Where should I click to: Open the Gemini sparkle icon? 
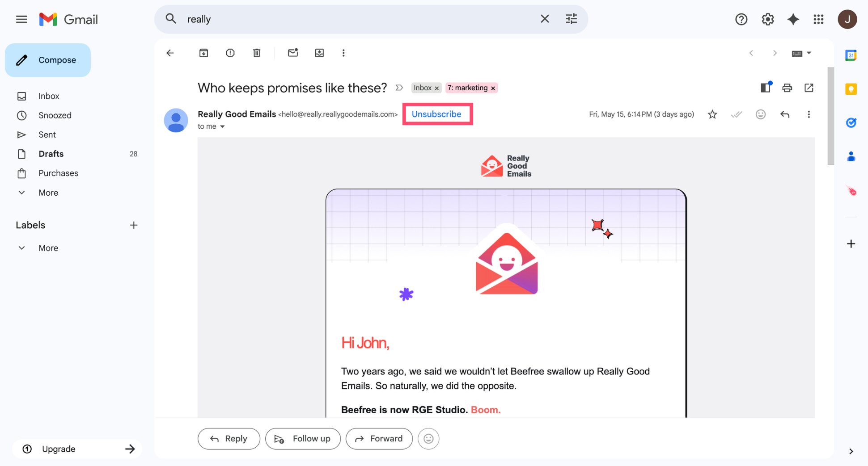tap(793, 19)
